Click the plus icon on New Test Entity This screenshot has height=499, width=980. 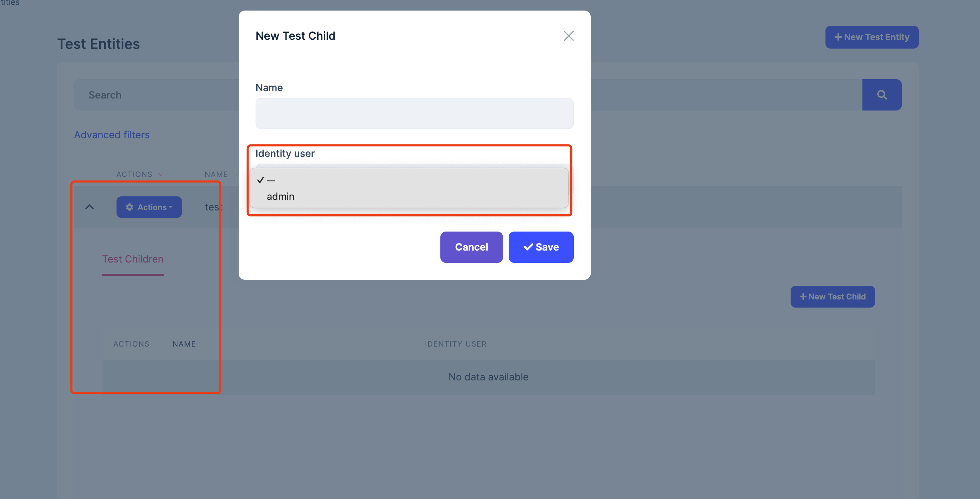click(x=838, y=37)
